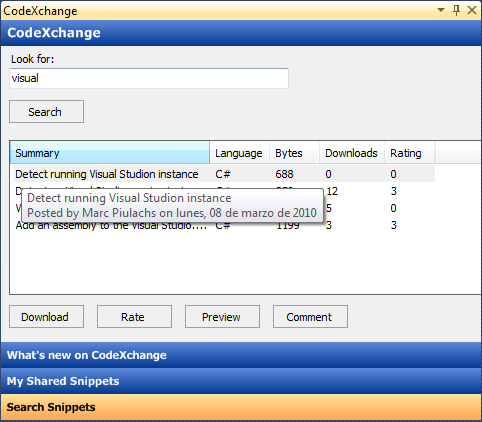Open My Shared Snippets pane
This screenshot has height=422, width=482.
[x=241, y=381]
